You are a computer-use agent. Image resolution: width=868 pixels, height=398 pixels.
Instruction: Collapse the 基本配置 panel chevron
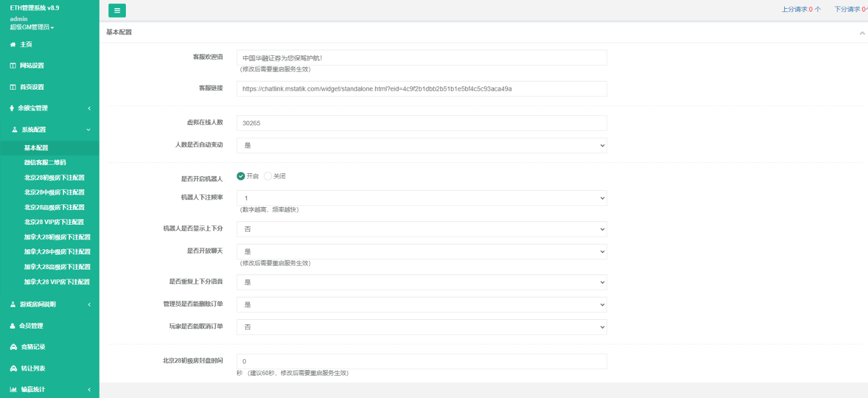(x=862, y=33)
